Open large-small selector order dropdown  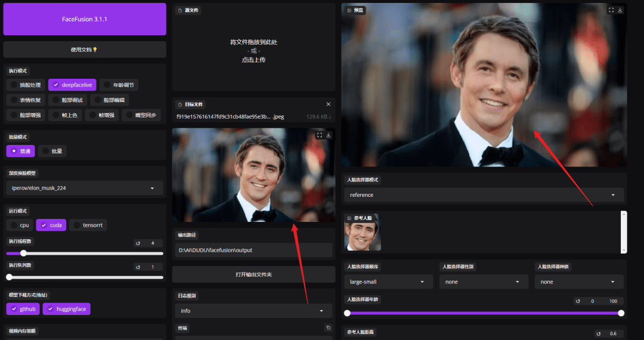click(x=389, y=282)
